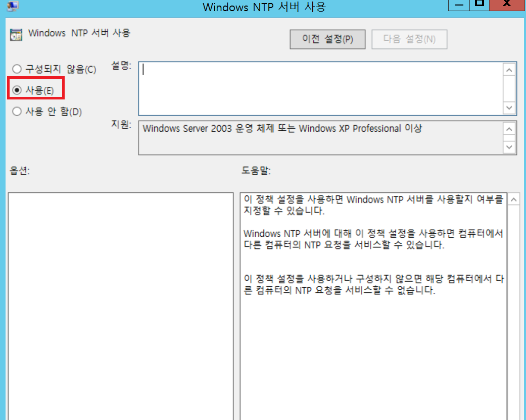
Task: Minimize the Windows NTP 서버 사용 window
Action: click(x=459, y=5)
